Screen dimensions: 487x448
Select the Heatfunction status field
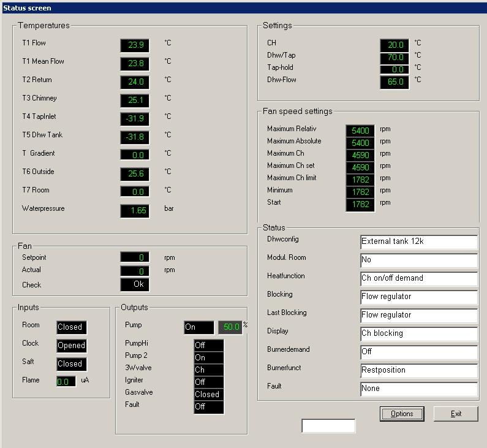click(419, 278)
